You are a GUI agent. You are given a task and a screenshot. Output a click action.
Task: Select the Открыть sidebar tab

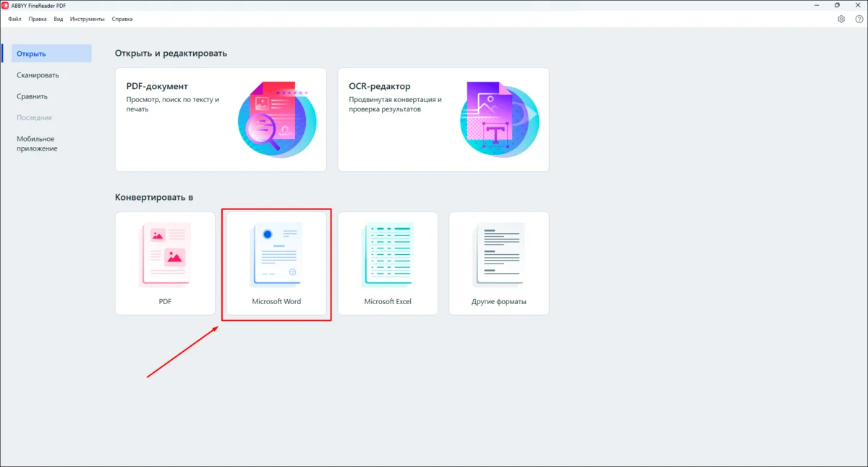pyautogui.click(x=51, y=54)
